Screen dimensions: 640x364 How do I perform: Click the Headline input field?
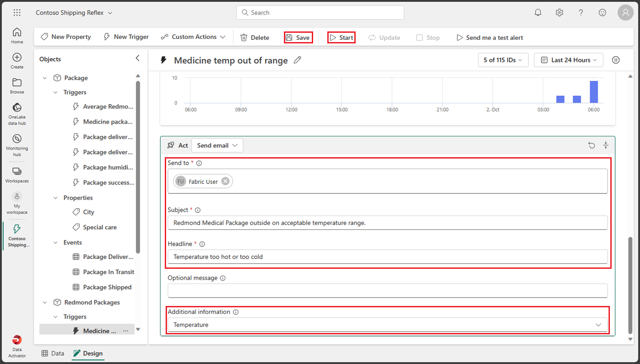388,257
